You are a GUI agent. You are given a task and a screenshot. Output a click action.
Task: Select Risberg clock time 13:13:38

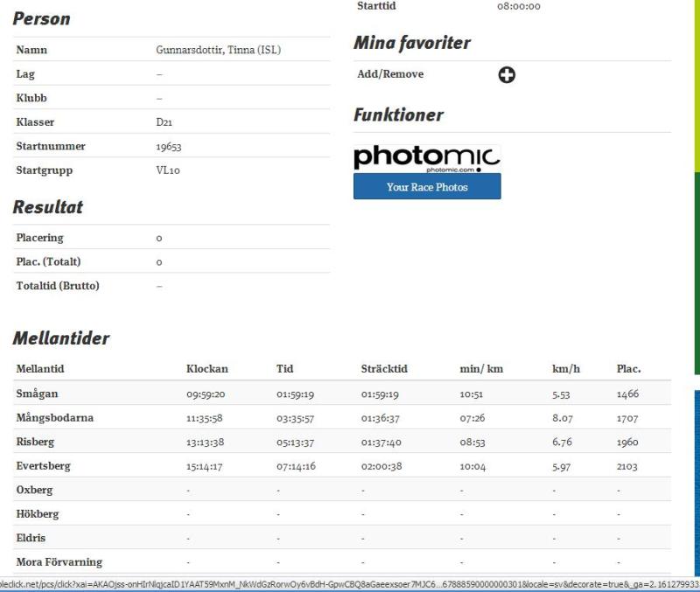coord(206,442)
